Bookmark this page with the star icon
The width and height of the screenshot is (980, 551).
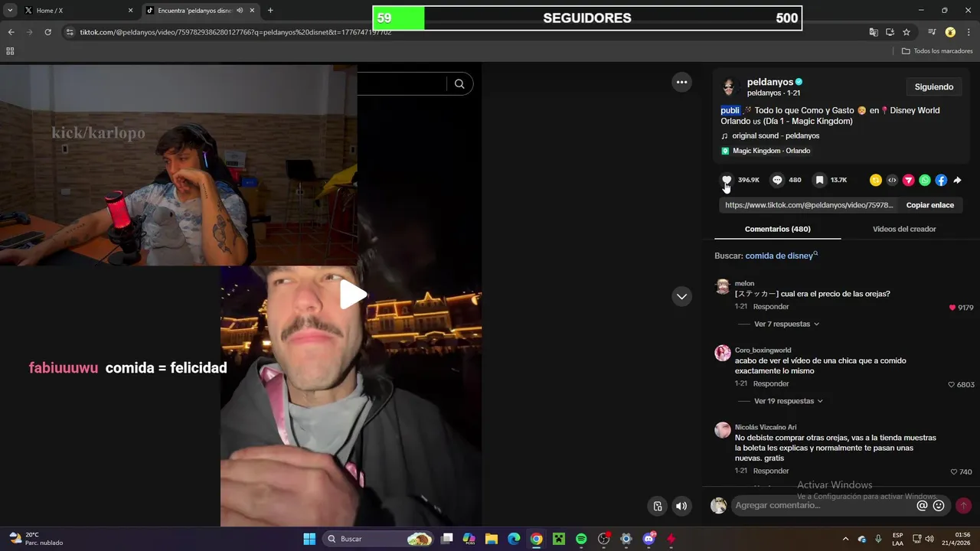click(x=906, y=32)
